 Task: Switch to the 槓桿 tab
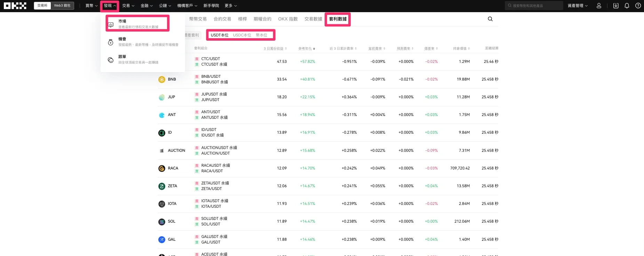tap(242, 19)
